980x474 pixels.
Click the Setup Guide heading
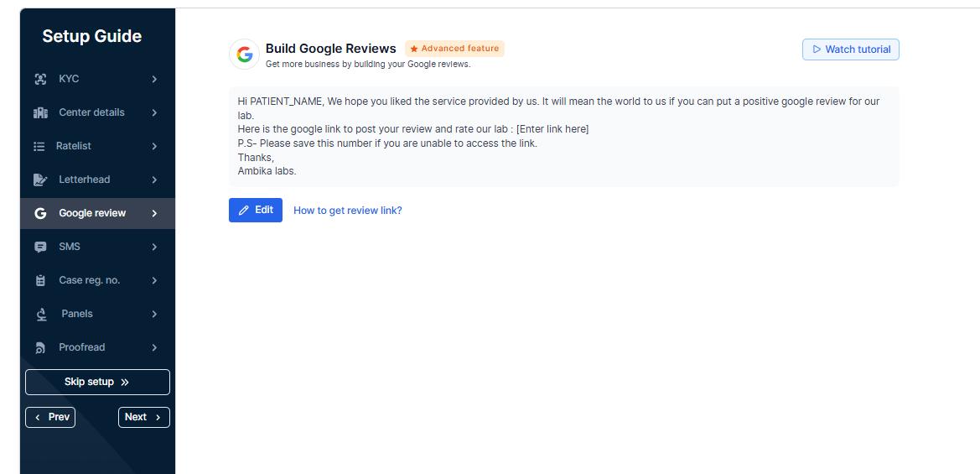click(92, 36)
